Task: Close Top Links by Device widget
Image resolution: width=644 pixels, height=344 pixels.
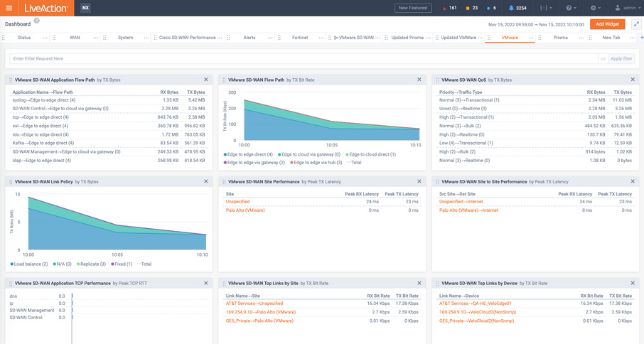Action: pyautogui.click(x=633, y=284)
